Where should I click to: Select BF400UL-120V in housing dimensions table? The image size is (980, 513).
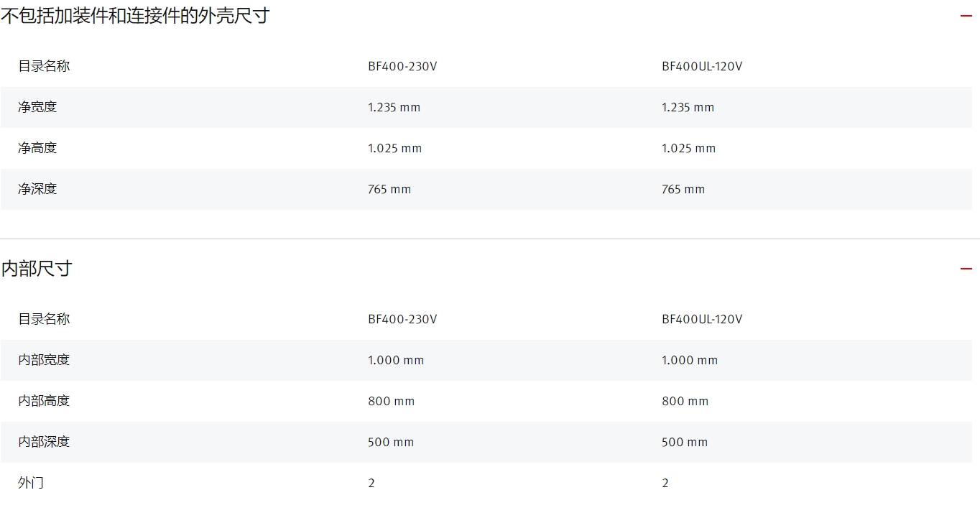[x=702, y=67]
